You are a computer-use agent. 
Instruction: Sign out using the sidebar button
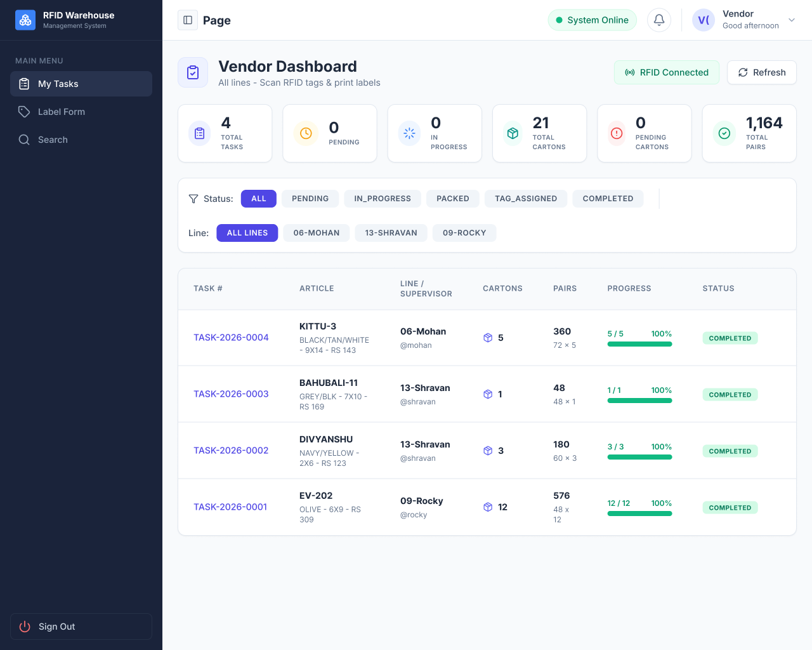(x=81, y=627)
